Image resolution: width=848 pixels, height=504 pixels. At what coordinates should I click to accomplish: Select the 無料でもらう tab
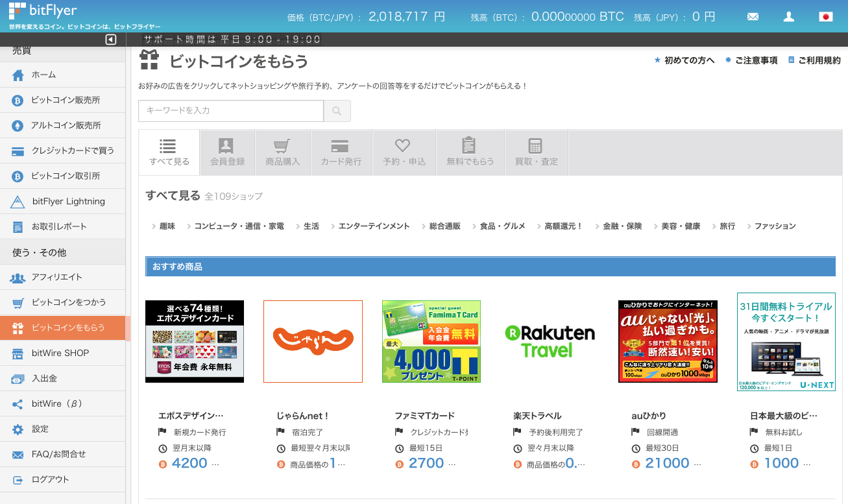pos(470,152)
